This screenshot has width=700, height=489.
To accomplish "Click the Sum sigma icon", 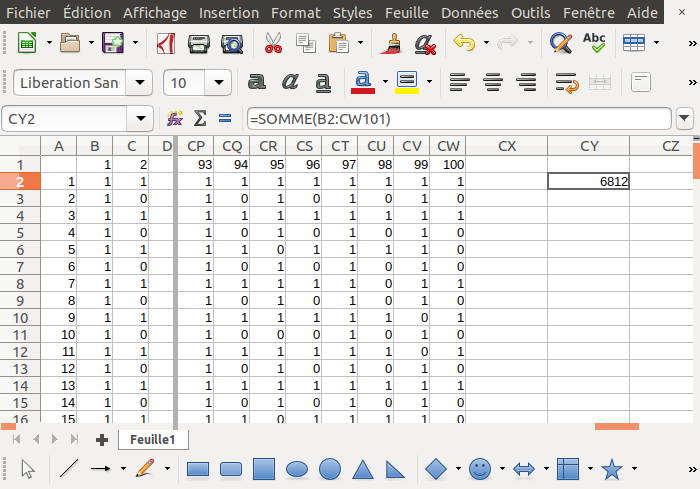I will tap(200, 119).
